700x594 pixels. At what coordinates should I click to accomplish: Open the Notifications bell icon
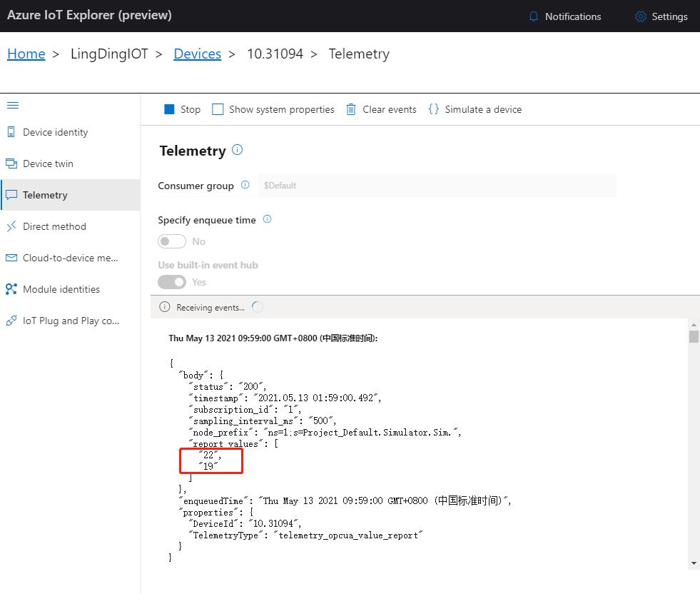point(534,16)
